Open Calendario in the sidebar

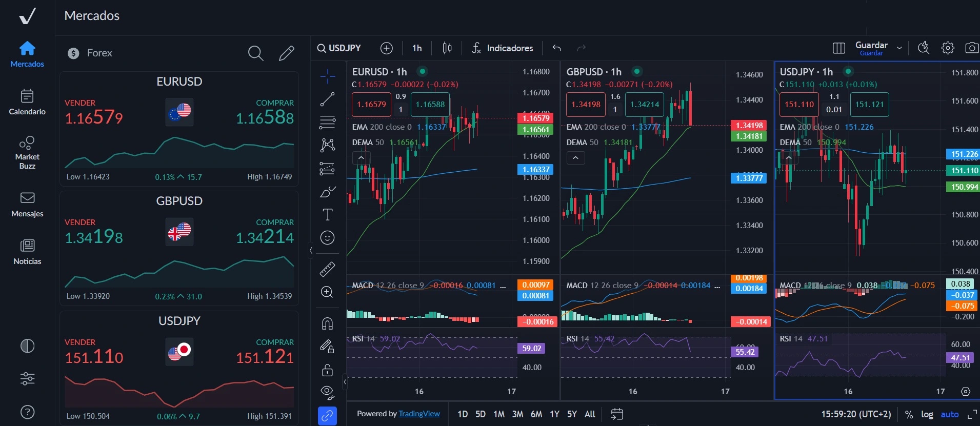27,102
